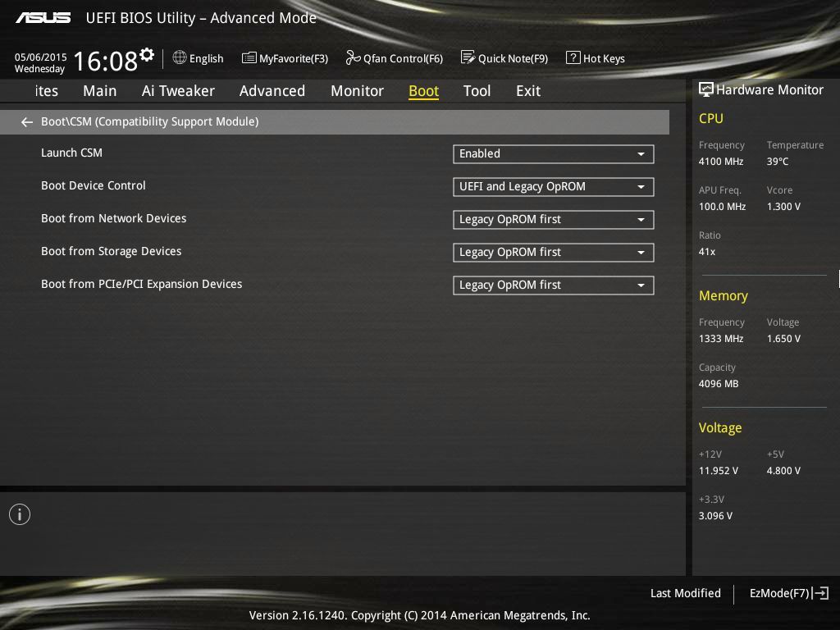Image resolution: width=840 pixels, height=630 pixels.
Task: Click the Boot\CSM breadcrumb title
Action: click(150, 121)
